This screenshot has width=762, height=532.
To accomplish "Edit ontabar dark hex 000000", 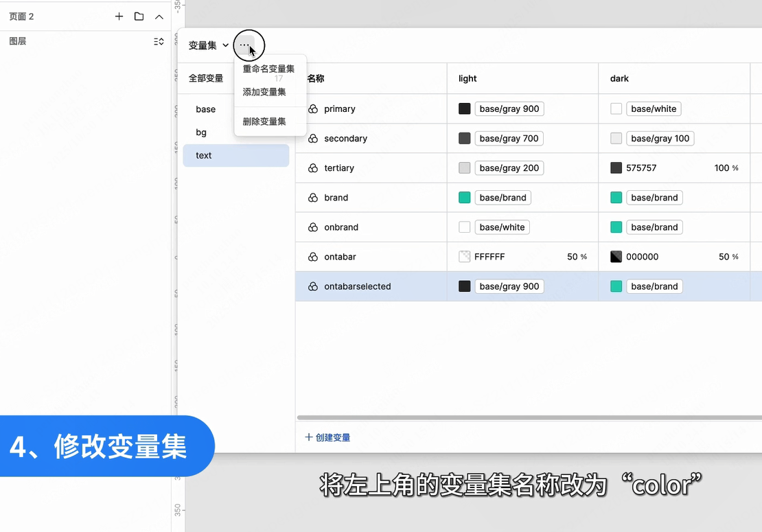I will coord(643,257).
